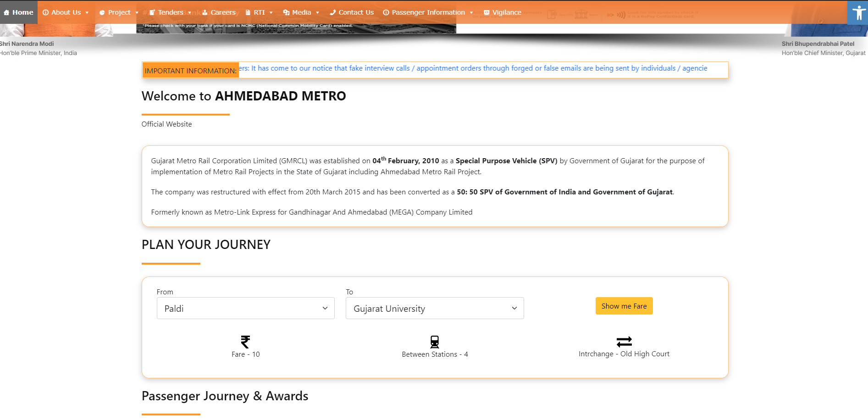Click the Vigilance monitor icon

click(x=487, y=13)
